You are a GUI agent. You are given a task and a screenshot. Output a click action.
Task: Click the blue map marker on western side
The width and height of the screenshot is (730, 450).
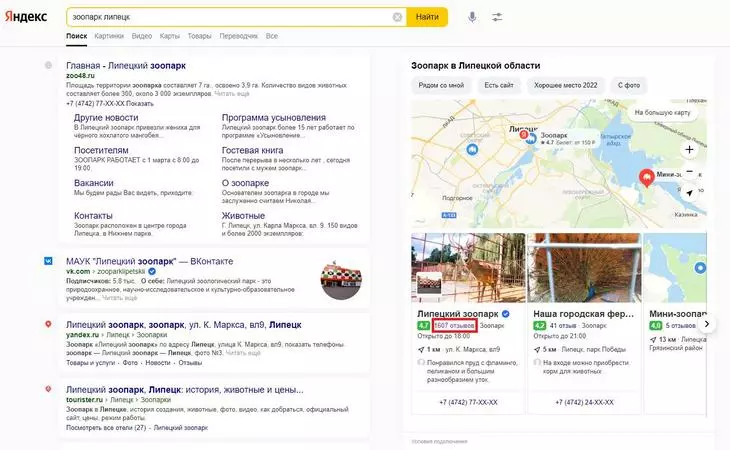coord(472,149)
